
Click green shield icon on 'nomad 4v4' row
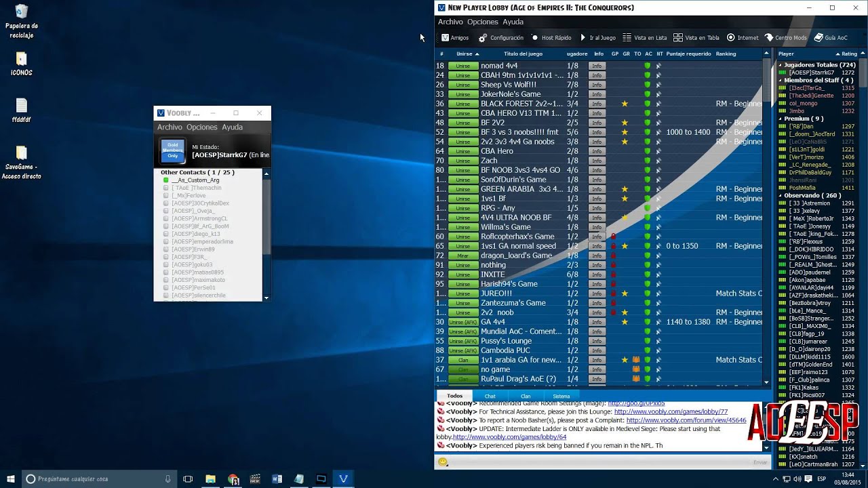(x=648, y=66)
